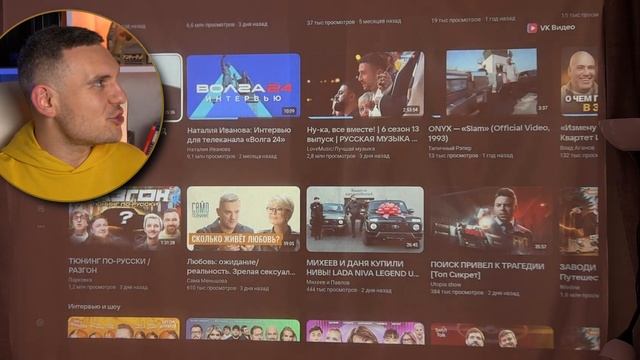Viewport: 640px width, 360px height.
Task: Click '384 тыс просмотров · 2 дня назад' text
Action: (475, 292)
